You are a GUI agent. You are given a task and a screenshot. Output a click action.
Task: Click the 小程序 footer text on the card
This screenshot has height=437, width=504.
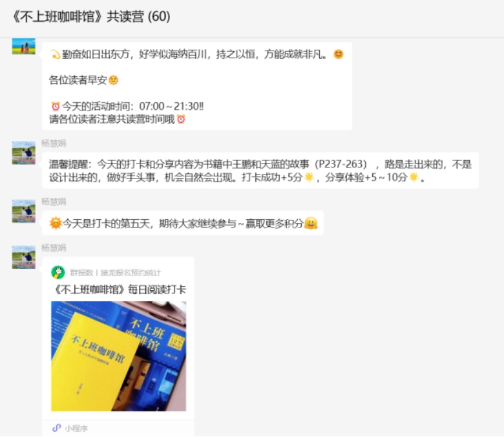pyautogui.click(x=76, y=429)
